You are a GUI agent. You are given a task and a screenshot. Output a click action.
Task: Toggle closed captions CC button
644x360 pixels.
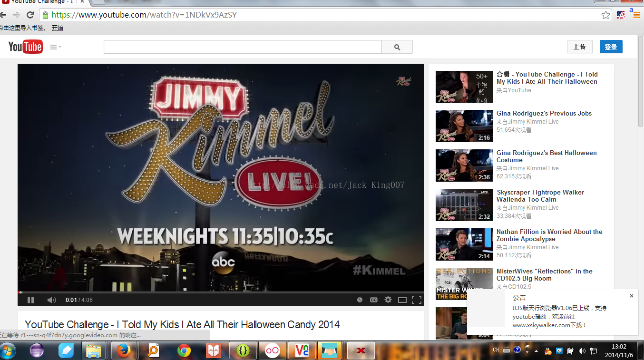coord(374,300)
